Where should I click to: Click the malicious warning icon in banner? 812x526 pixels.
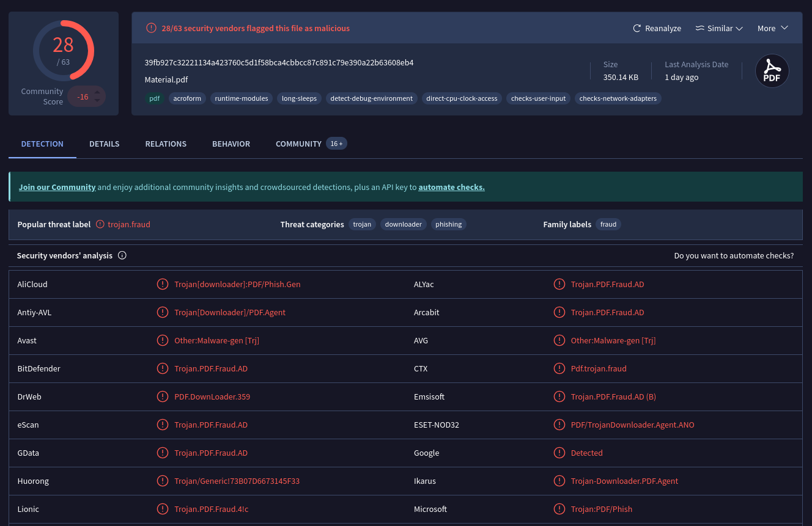coord(151,28)
